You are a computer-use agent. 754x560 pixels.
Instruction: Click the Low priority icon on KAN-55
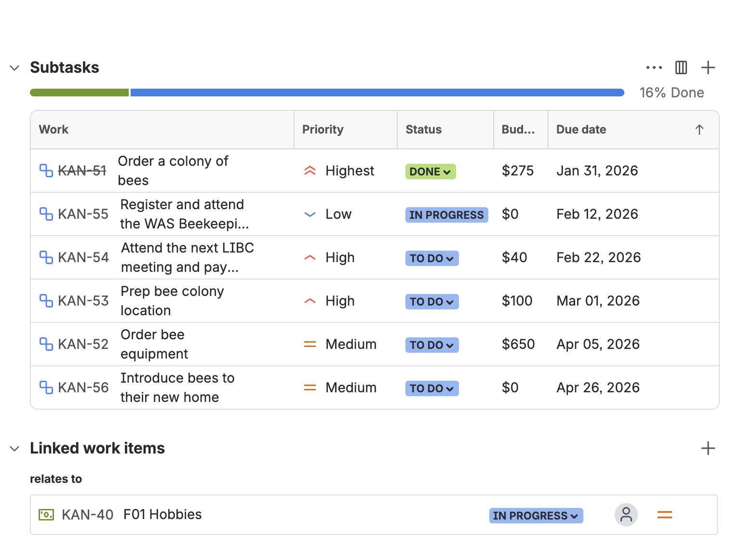pyautogui.click(x=310, y=214)
